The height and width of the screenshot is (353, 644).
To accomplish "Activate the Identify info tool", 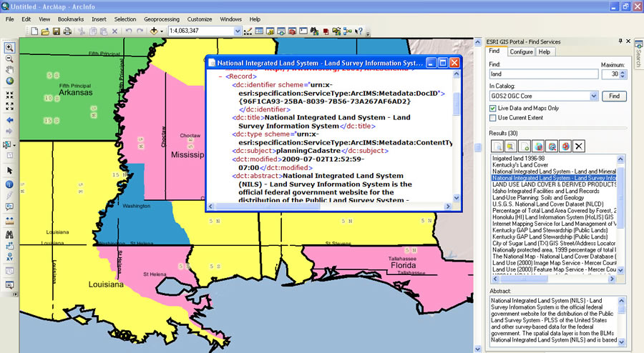I will [x=9, y=184].
